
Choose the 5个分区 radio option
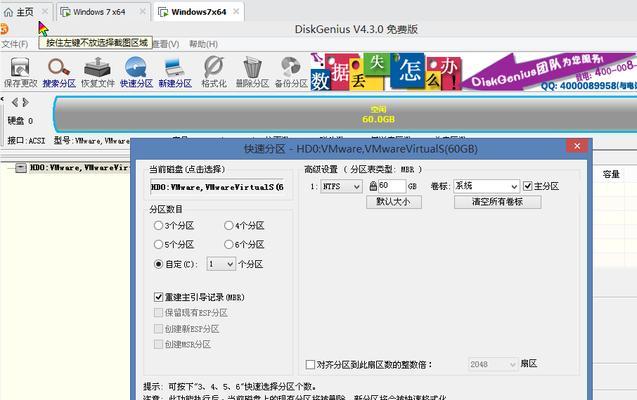pyautogui.click(x=158, y=244)
